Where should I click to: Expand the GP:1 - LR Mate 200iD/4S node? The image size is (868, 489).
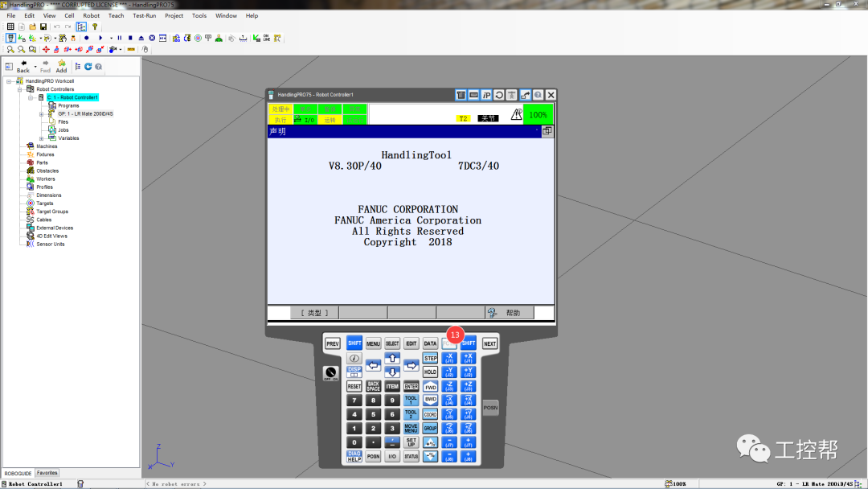(41, 114)
